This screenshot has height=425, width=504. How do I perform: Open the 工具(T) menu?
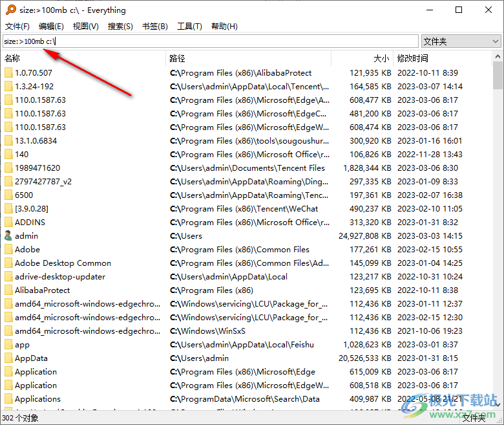[189, 27]
